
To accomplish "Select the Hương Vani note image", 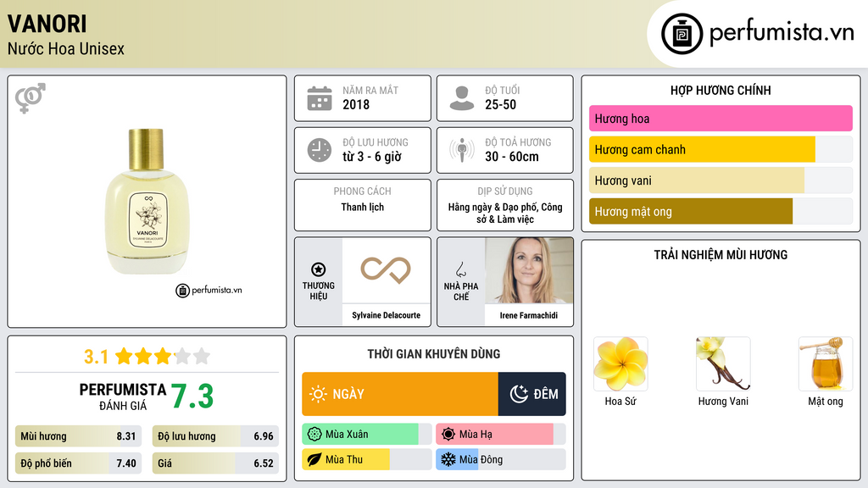I will [x=723, y=364].
